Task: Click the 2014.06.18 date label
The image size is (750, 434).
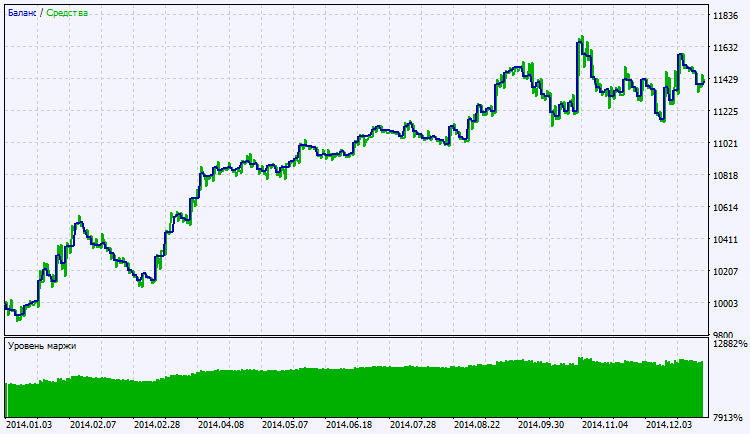Action: [x=349, y=425]
